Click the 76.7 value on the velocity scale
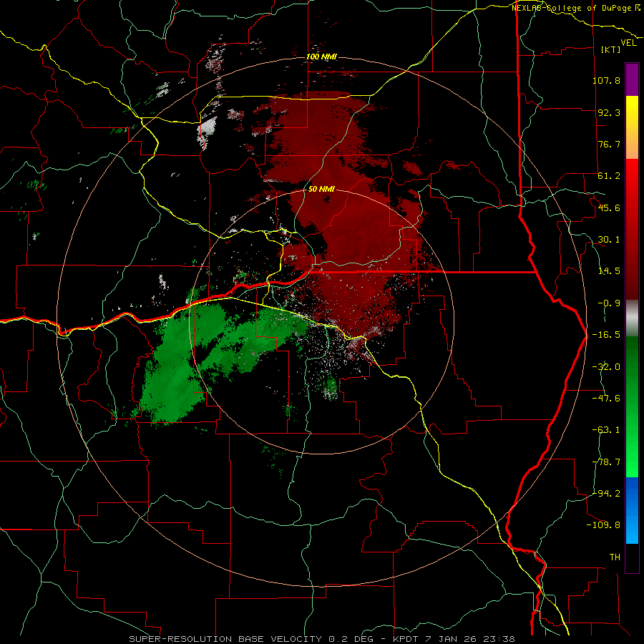The height and width of the screenshot is (644, 644). coord(609,144)
